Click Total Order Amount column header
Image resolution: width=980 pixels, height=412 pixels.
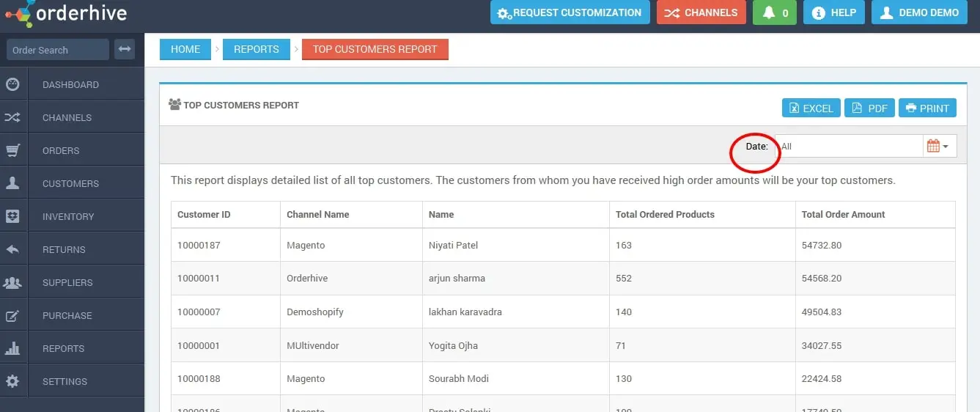[x=875, y=215]
